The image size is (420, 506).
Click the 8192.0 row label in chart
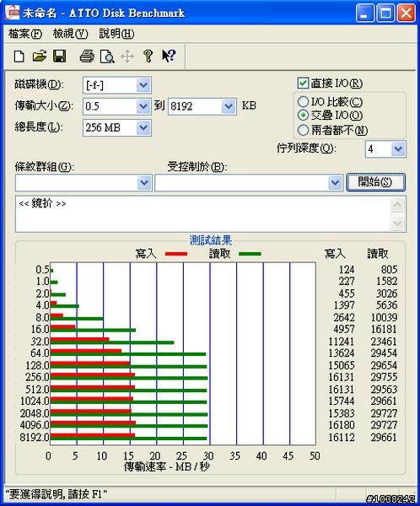(x=35, y=437)
